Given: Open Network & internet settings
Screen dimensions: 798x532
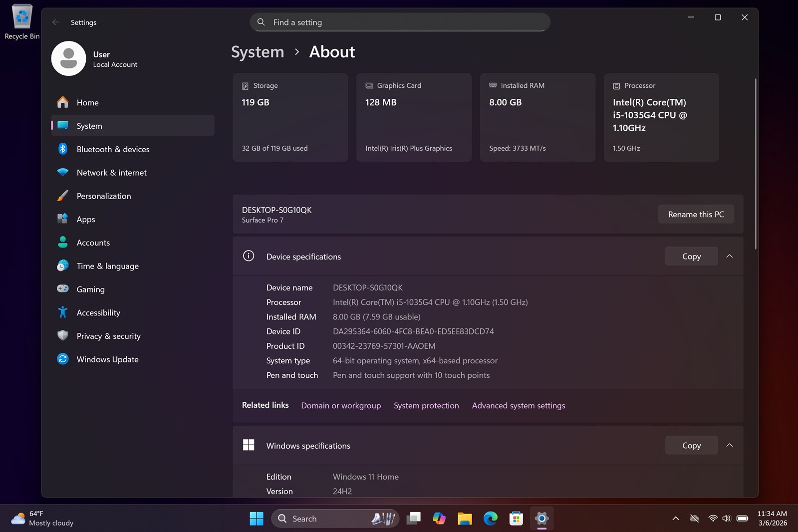Looking at the screenshot, I should click(x=133, y=172).
